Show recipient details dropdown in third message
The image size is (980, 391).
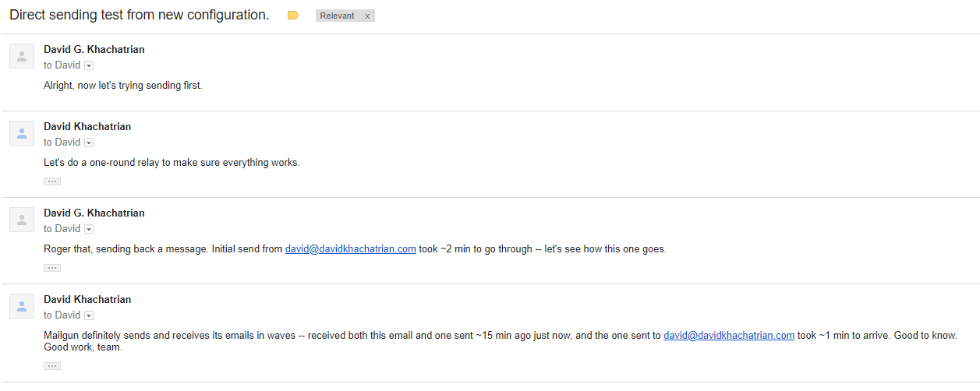pyautogui.click(x=89, y=229)
